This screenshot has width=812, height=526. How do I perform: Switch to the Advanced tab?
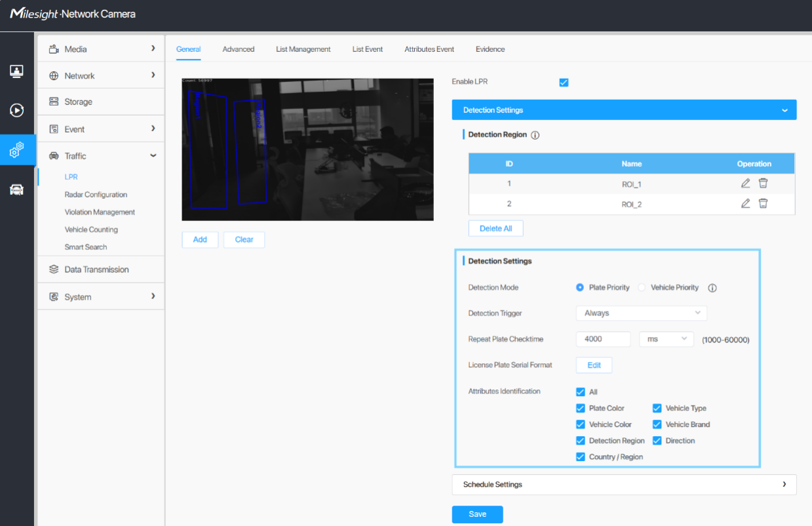click(x=239, y=49)
